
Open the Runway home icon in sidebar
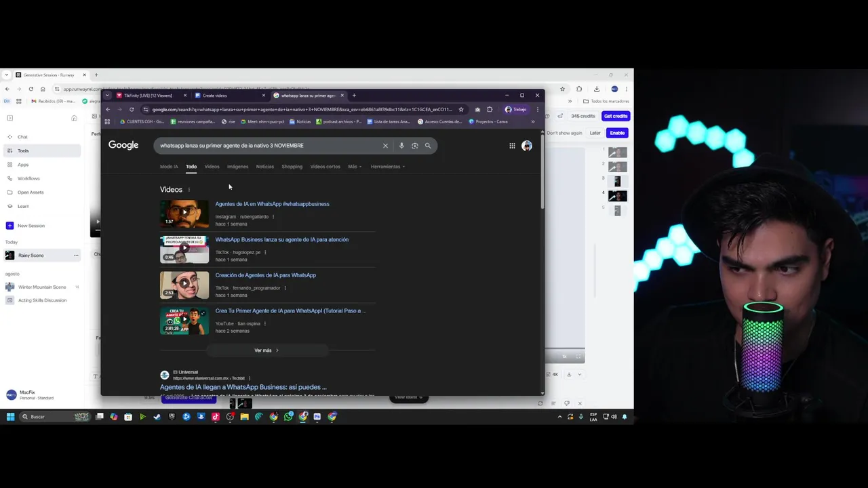[74, 118]
